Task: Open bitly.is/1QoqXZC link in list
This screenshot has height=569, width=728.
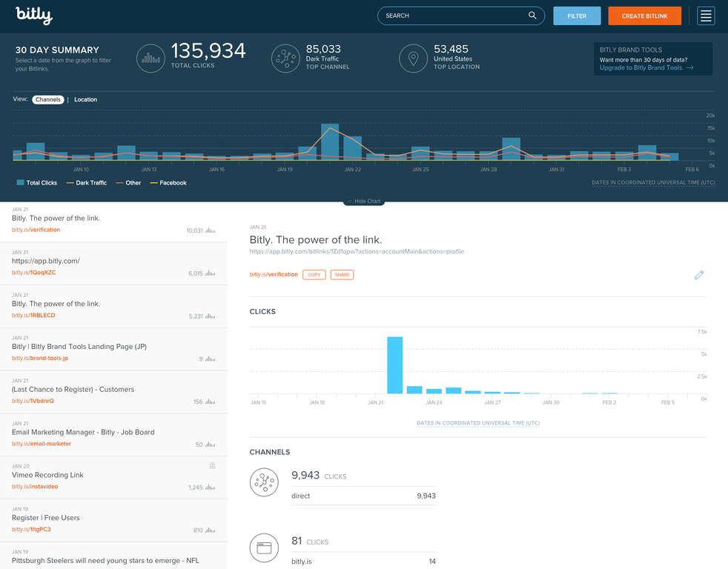Action: 34,273
